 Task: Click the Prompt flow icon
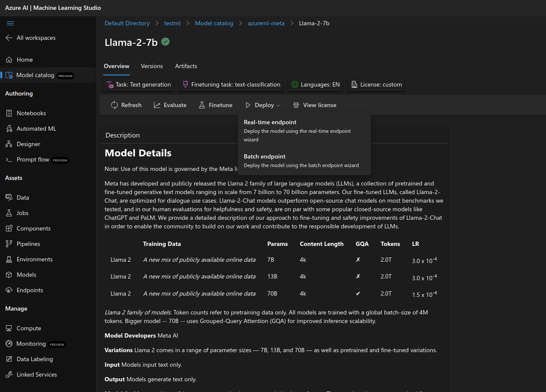(x=9, y=159)
